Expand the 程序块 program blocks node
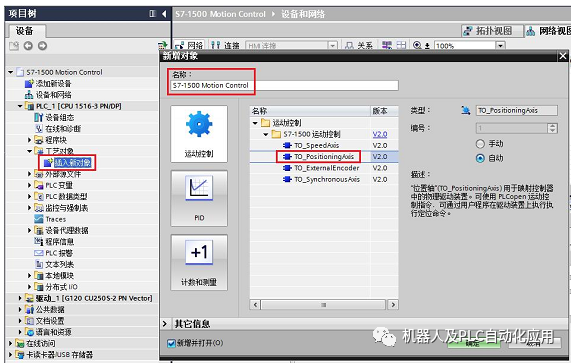The image size is (573, 363). click(x=30, y=140)
